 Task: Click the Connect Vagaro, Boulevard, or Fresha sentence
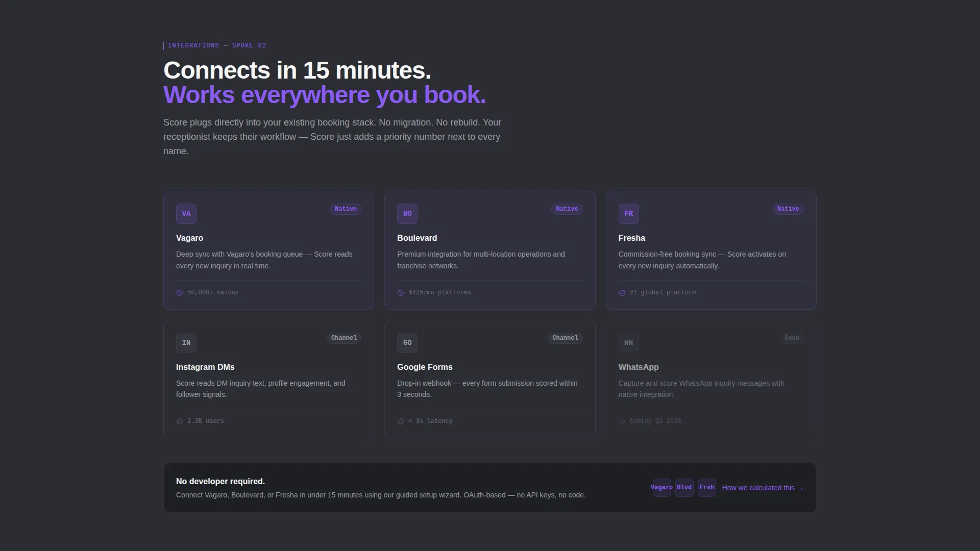pyautogui.click(x=381, y=495)
